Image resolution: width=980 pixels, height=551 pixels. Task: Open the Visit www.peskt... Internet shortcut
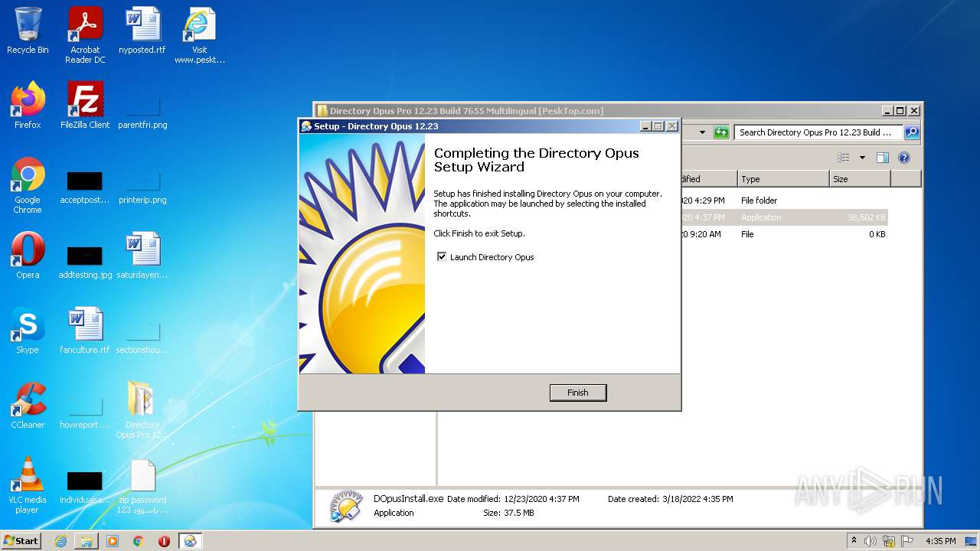pyautogui.click(x=200, y=35)
